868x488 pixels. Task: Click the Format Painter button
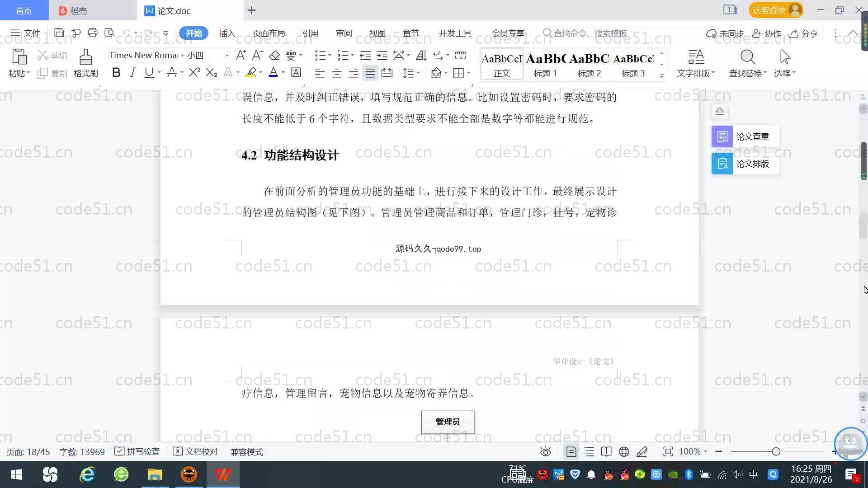pyautogui.click(x=86, y=63)
